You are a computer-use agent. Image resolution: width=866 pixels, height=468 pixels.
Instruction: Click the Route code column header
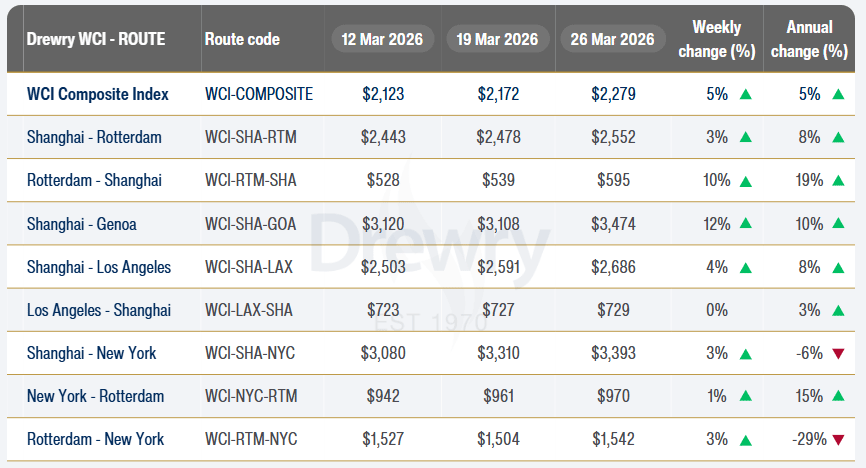pos(242,40)
